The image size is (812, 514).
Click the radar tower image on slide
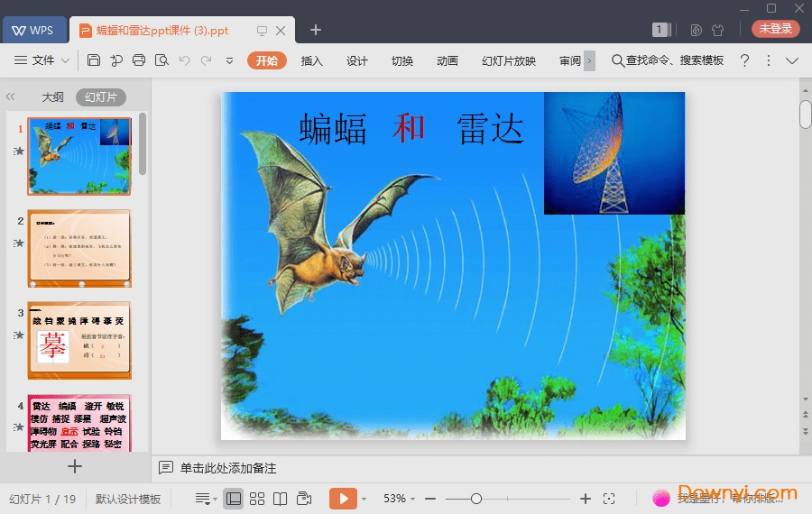coord(614,153)
